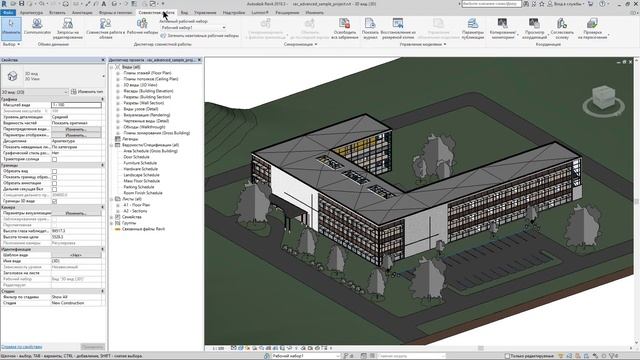The image size is (640, 360).
Task: Click Show History (Показать журнал)
Action: [370, 29]
